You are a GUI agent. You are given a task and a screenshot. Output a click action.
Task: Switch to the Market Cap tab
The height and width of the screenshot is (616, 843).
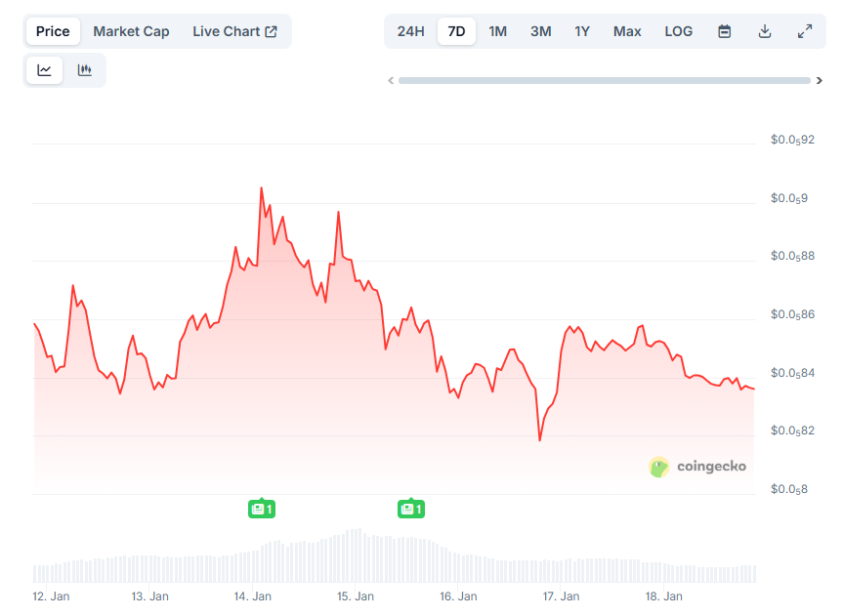click(x=131, y=30)
